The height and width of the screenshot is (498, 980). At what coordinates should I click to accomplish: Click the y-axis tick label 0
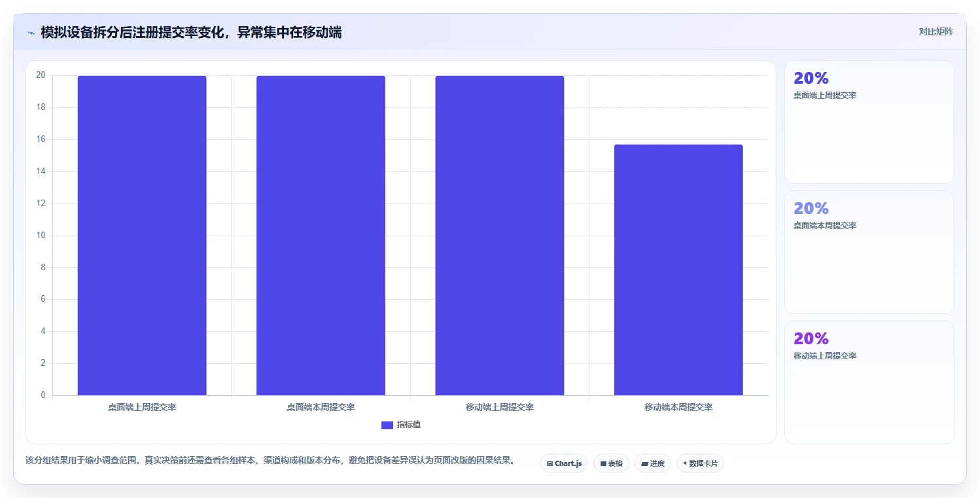pos(43,395)
